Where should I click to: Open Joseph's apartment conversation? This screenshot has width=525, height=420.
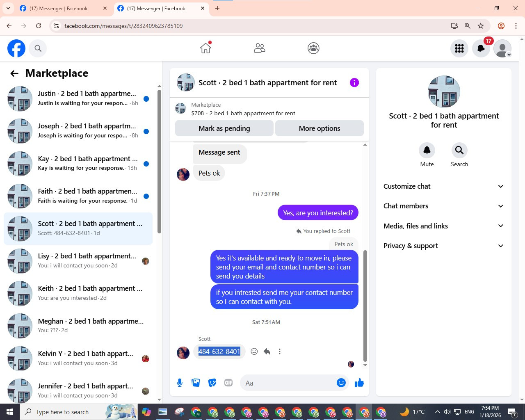78,131
